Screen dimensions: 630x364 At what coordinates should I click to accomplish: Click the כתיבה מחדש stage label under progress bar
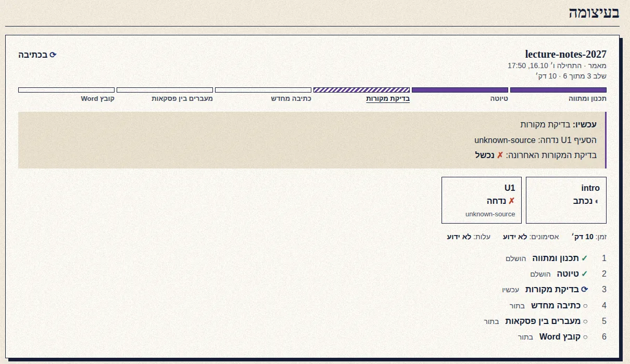291,98
